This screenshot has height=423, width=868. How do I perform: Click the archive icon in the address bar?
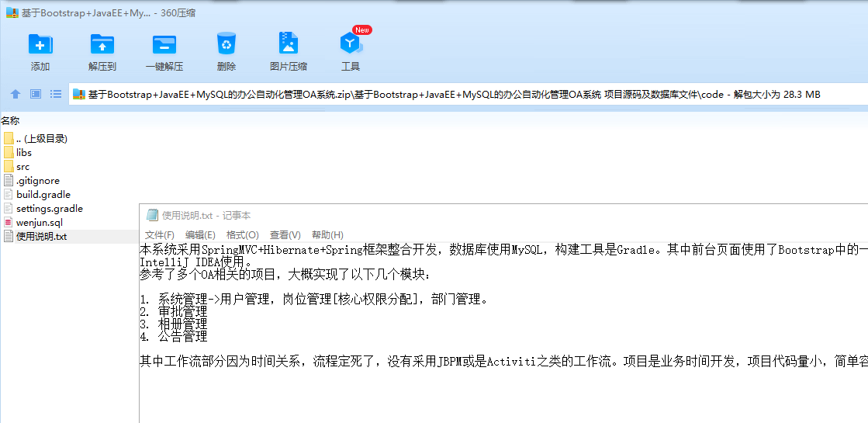[x=79, y=94]
